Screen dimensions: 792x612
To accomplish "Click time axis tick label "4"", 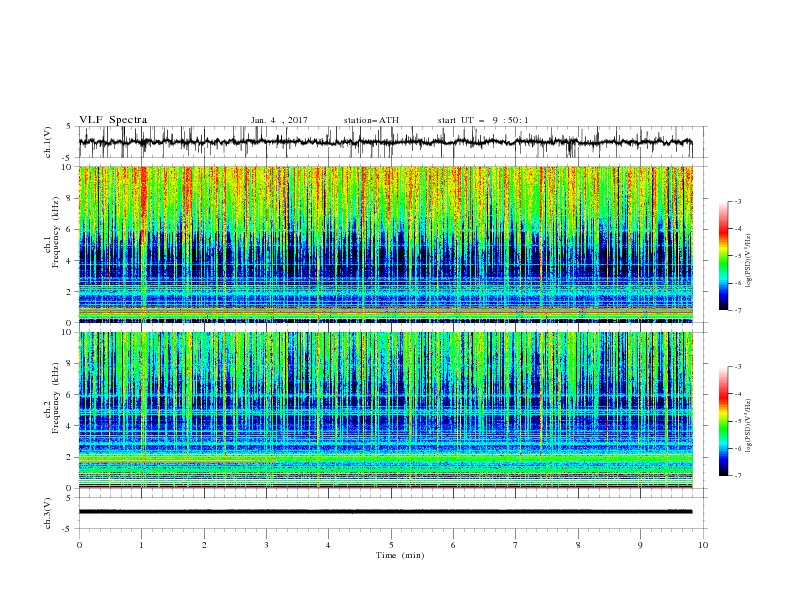I will coord(328,545).
